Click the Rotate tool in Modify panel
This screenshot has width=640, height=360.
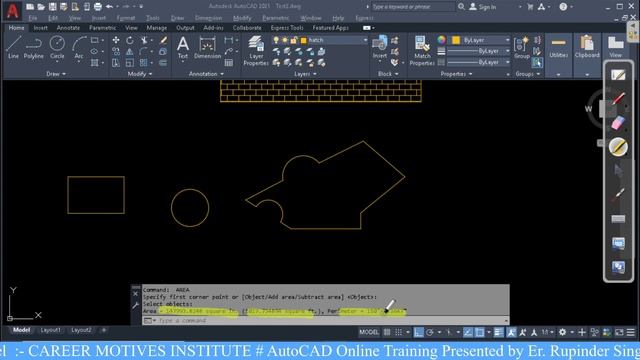pyautogui.click(x=129, y=40)
